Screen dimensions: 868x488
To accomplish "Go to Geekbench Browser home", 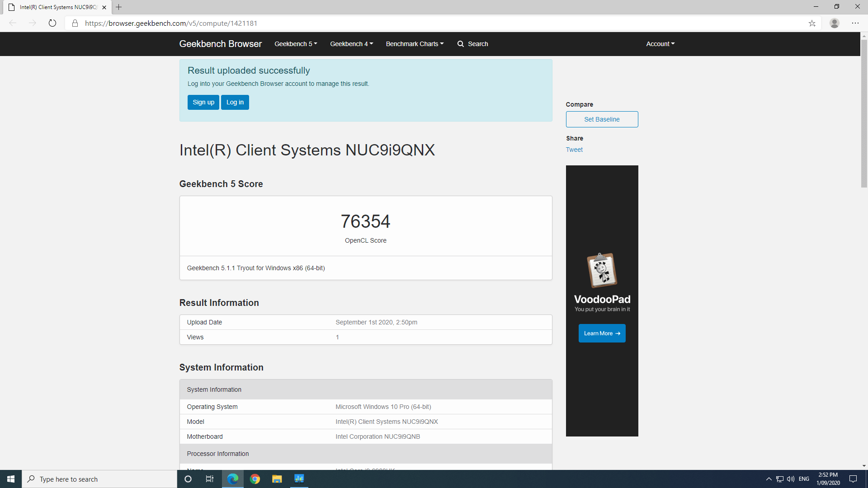I will point(220,44).
